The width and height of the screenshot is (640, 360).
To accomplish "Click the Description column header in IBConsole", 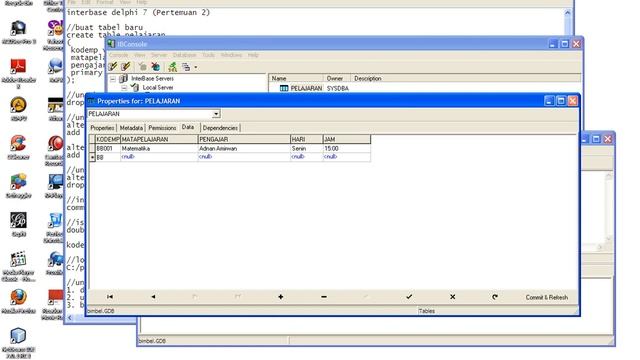I will click(465, 78).
